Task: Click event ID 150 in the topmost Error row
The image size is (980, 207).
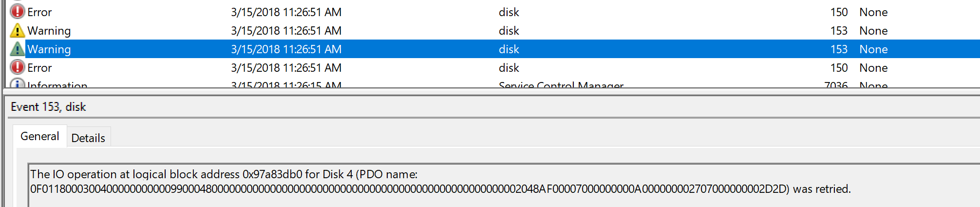Action: [x=839, y=12]
